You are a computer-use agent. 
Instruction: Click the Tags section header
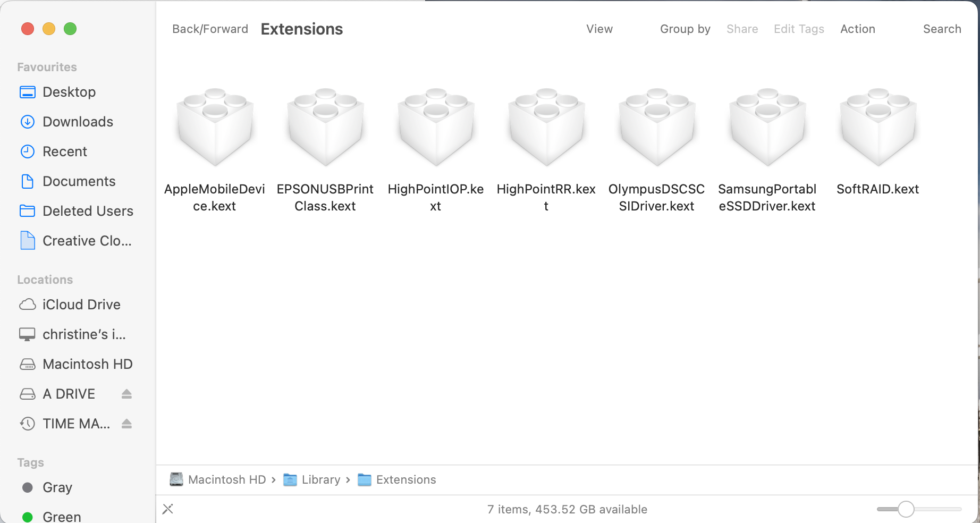[31, 462]
